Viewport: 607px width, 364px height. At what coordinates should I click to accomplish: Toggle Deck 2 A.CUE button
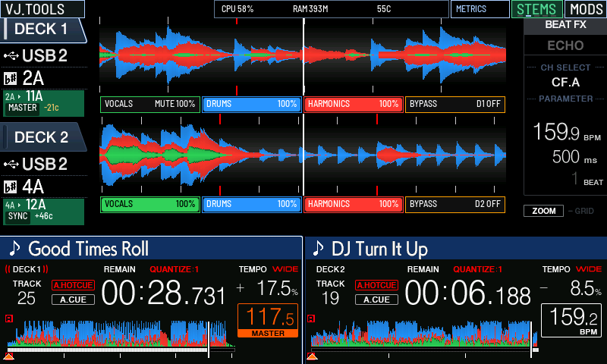pos(376,300)
